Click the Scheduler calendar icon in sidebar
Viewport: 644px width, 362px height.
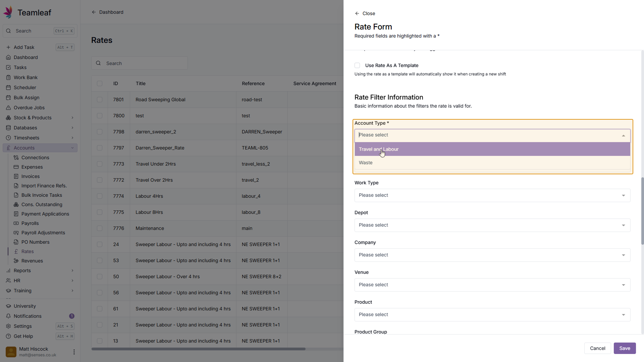8,87
